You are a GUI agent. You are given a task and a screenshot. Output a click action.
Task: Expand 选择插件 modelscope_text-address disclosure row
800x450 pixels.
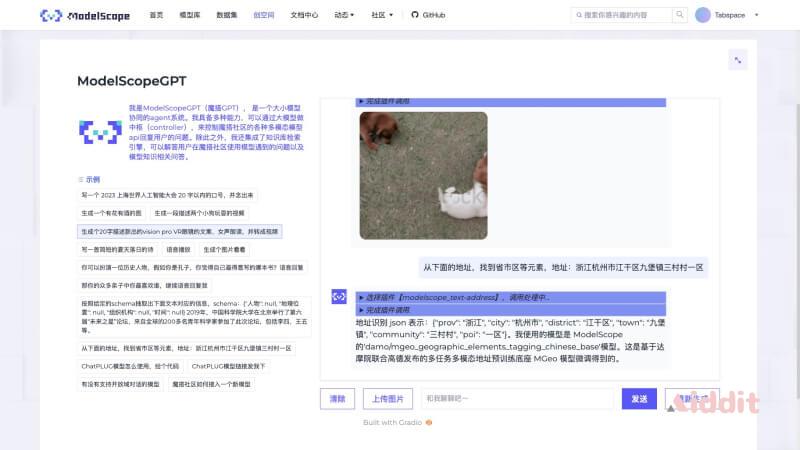point(511,297)
